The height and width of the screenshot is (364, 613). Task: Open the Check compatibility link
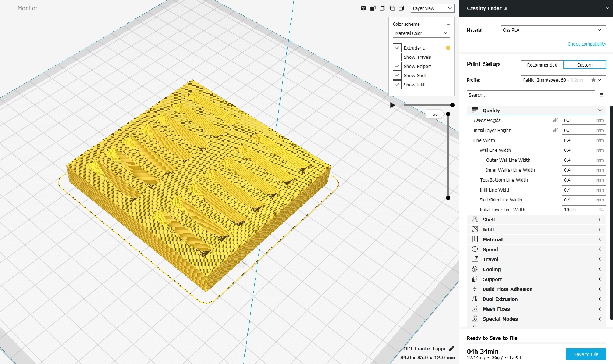click(586, 44)
